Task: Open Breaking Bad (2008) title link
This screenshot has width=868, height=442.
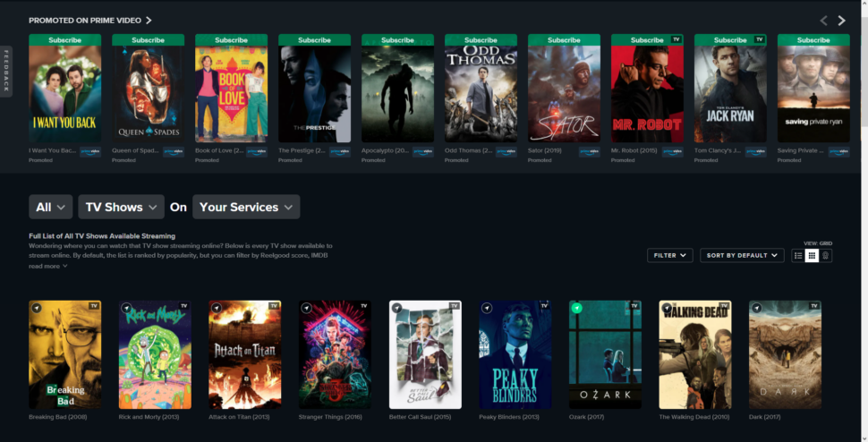Action: [x=57, y=417]
